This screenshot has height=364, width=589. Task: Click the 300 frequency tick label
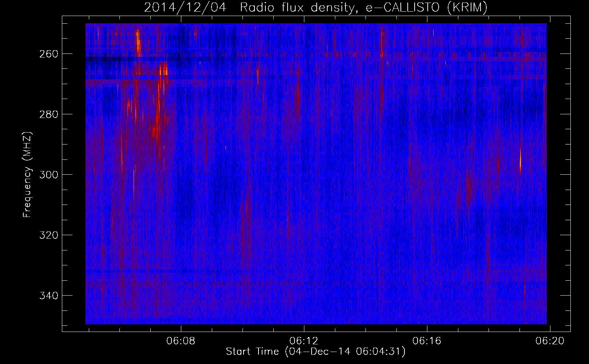pos(49,175)
